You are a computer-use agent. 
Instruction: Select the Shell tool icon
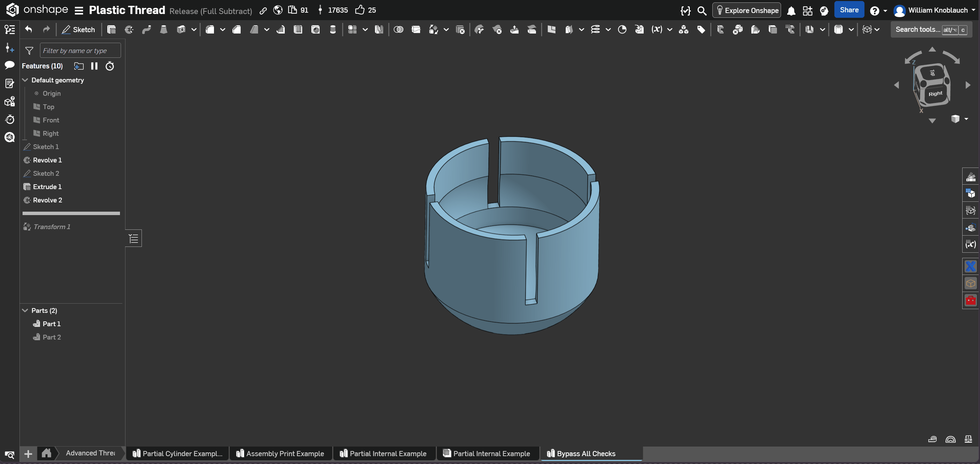298,29
